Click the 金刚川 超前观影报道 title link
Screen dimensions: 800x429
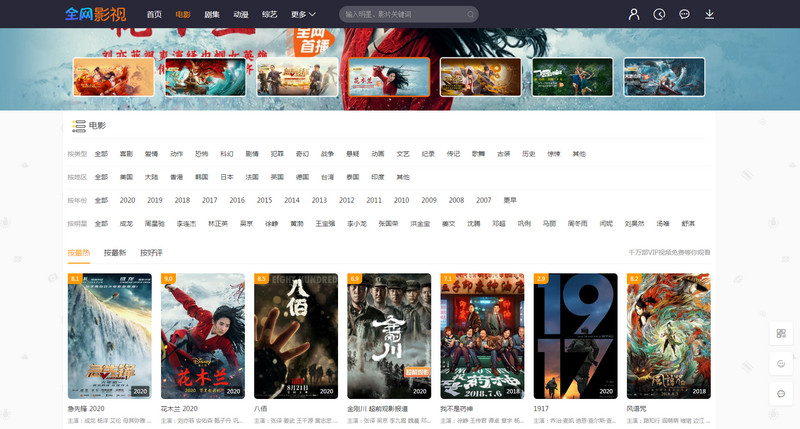[x=378, y=409]
